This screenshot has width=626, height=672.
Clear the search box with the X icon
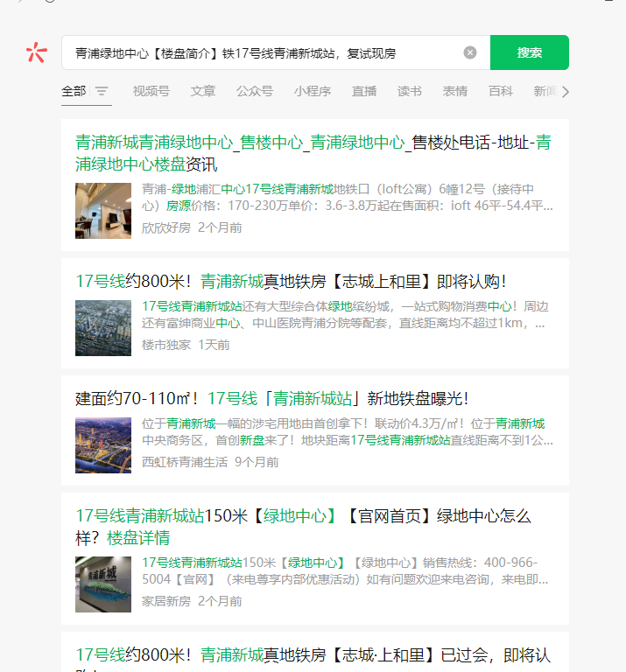(470, 52)
